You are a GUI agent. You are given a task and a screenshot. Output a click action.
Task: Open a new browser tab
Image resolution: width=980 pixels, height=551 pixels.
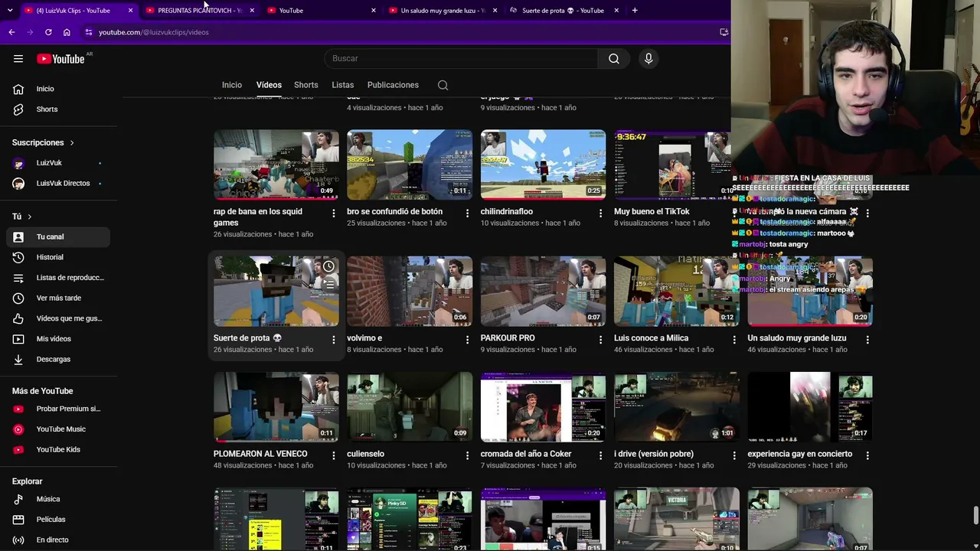tap(635, 10)
